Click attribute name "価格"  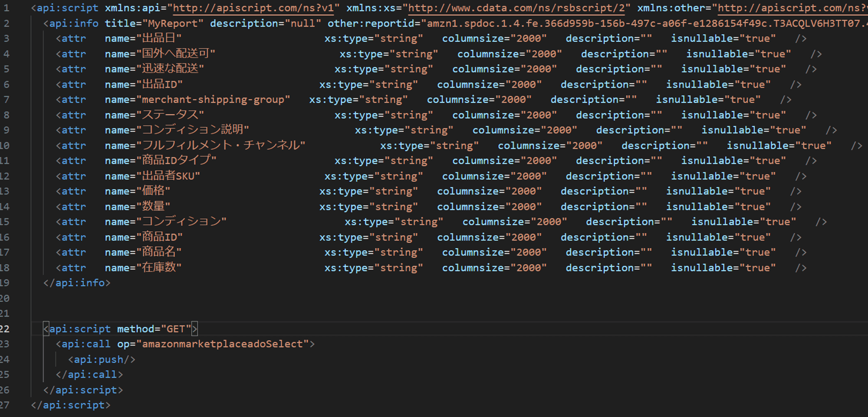pos(153,191)
